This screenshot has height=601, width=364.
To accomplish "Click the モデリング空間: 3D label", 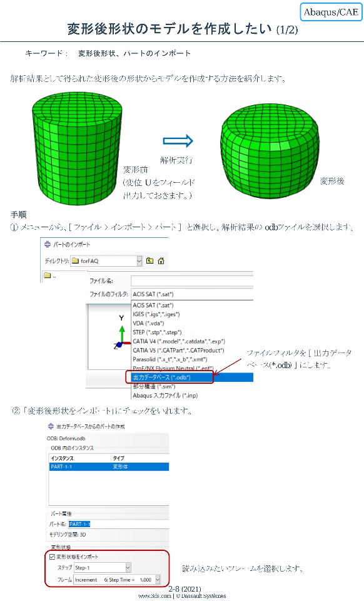I will (x=68, y=534).
